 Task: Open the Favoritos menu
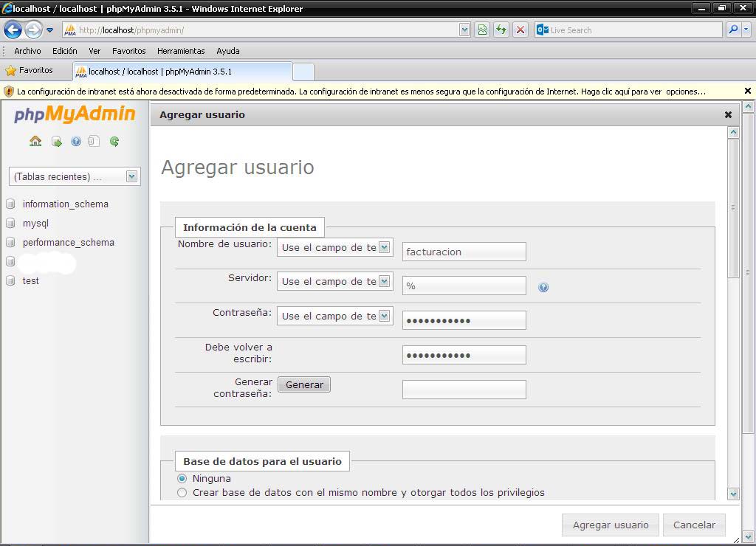pos(128,51)
